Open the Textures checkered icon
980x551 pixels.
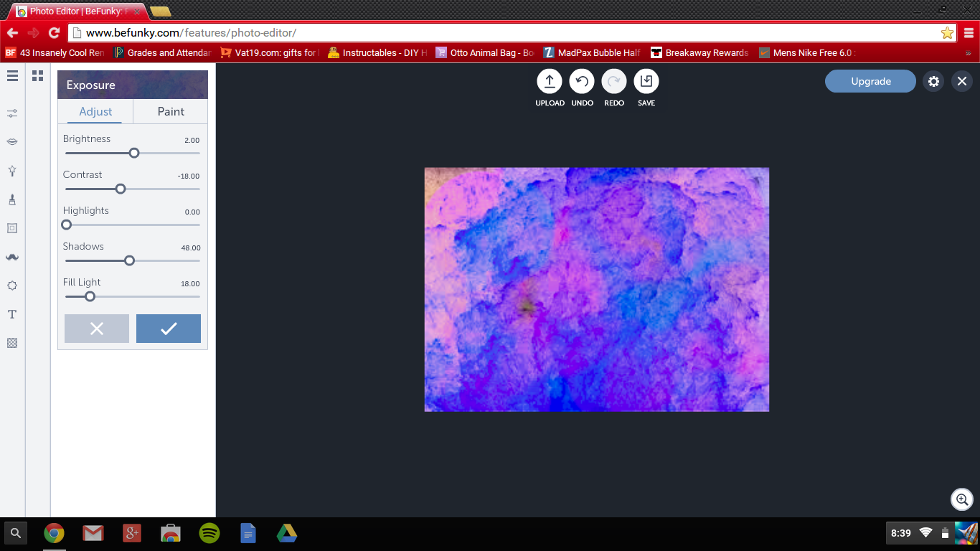(x=12, y=343)
